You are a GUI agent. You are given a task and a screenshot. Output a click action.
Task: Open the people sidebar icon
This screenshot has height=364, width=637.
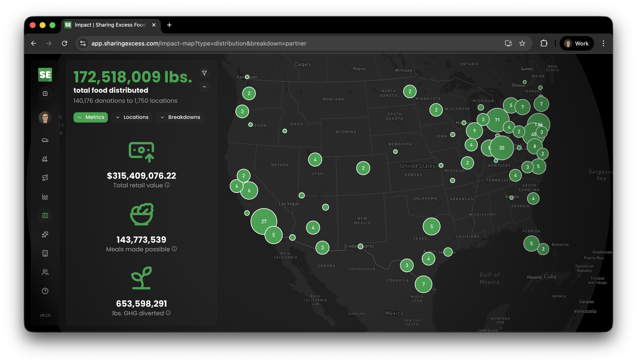(45, 272)
